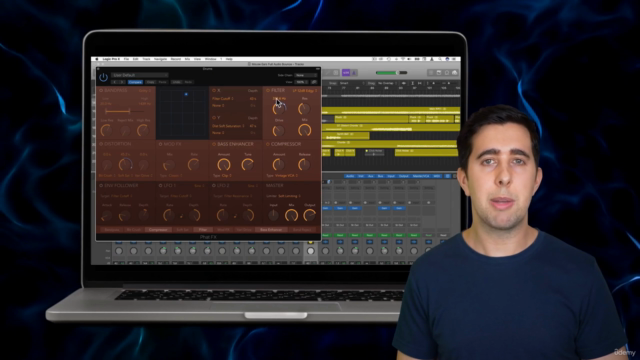640x360 pixels.
Task: Click the Undo button in plugin header
Action: click(x=176, y=82)
